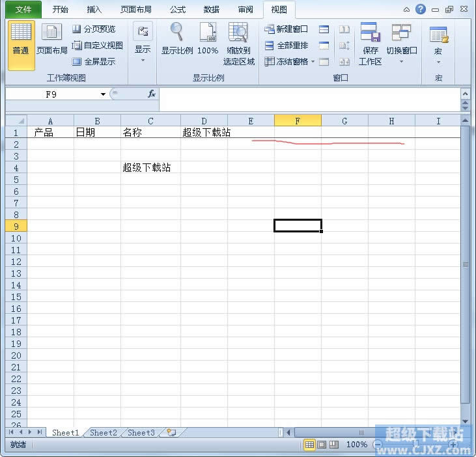Click Synchronous Scrolling icon
This screenshot has width=476, height=457.
click(344, 46)
